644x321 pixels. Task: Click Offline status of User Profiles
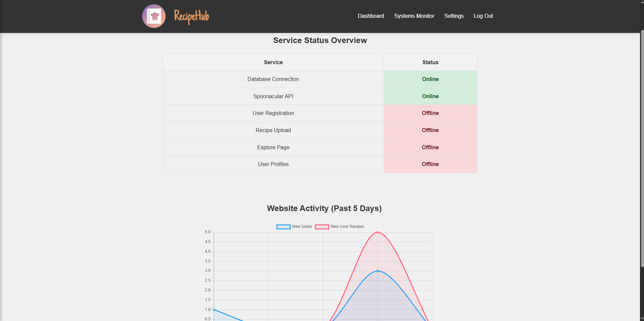pos(430,164)
